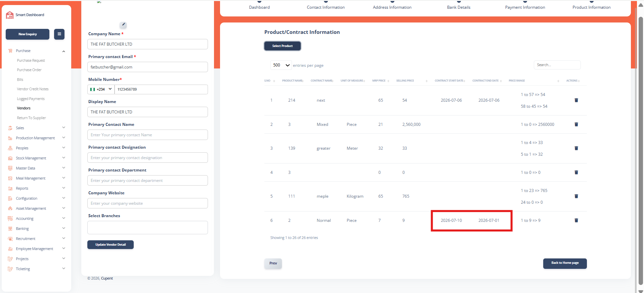Click the Master Data icon
644x293 pixels.
click(x=10, y=168)
